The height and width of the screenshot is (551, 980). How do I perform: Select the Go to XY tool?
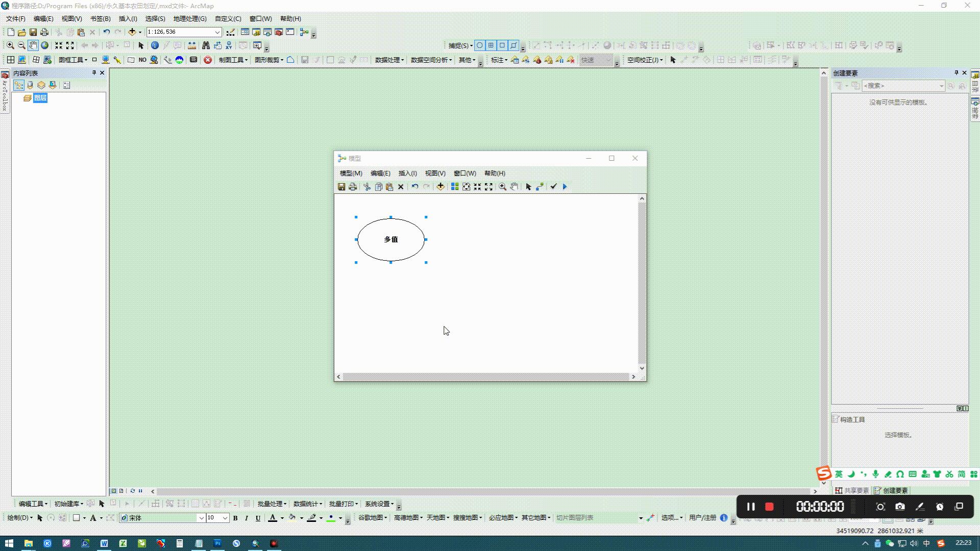229,45
